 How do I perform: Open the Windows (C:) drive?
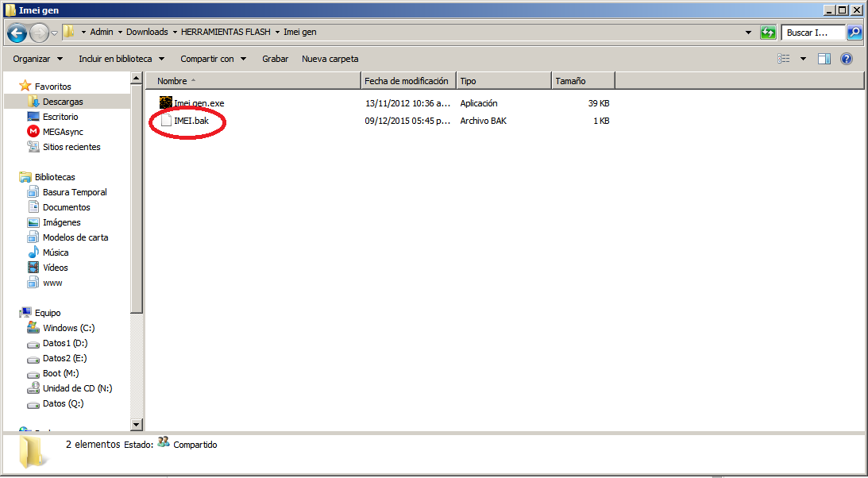point(68,328)
